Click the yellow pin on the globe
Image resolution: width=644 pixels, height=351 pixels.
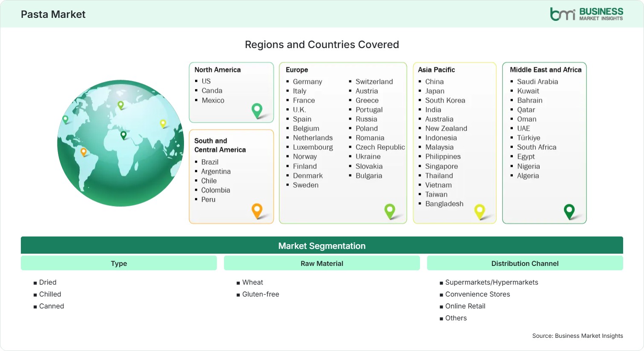(163, 124)
